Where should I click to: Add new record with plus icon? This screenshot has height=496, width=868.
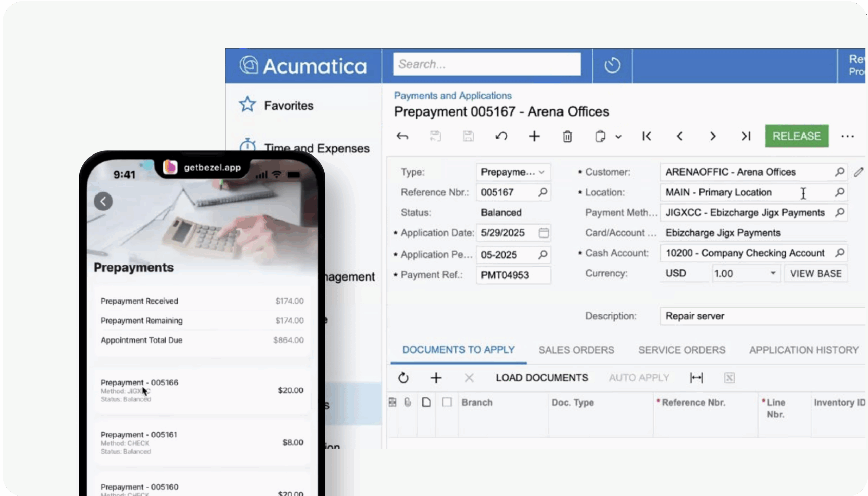(534, 136)
